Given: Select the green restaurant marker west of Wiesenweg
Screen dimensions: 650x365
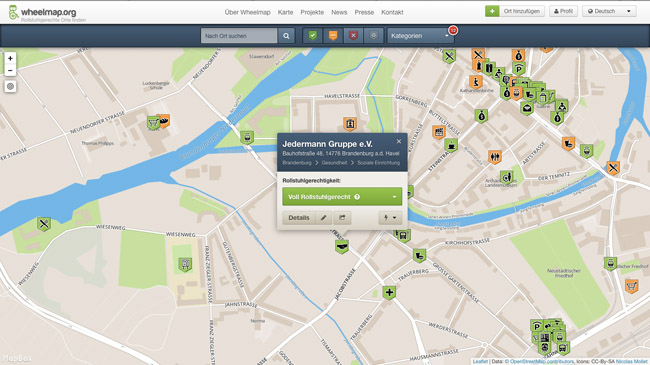Looking at the screenshot, I should [x=44, y=224].
